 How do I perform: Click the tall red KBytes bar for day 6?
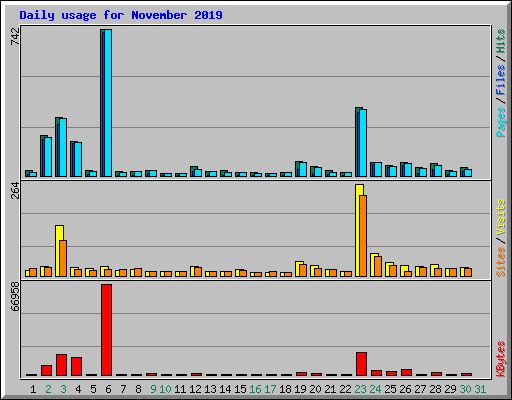coord(107,330)
